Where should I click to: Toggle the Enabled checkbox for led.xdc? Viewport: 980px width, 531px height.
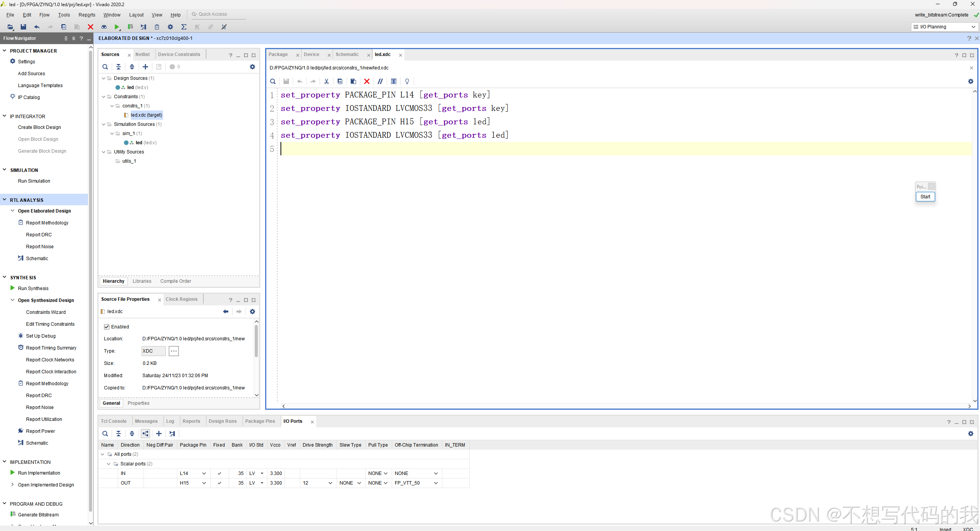(x=107, y=327)
